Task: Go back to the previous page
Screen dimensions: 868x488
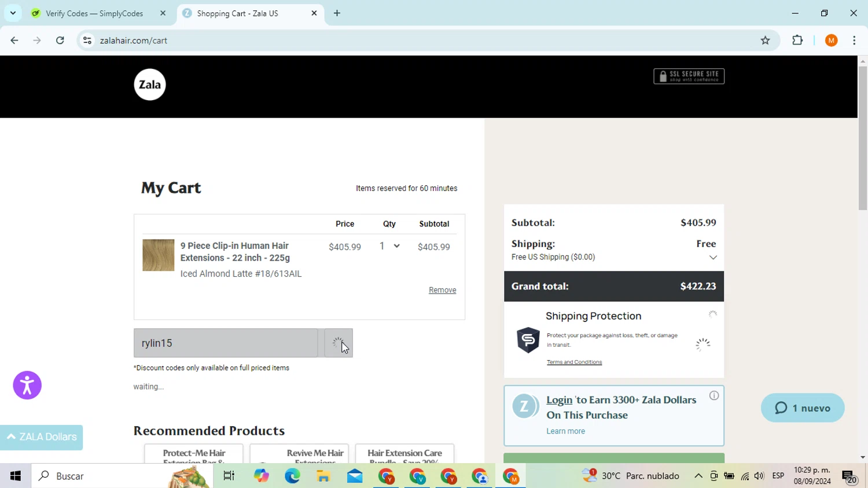Action: pyautogui.click(x=14, y=41)
